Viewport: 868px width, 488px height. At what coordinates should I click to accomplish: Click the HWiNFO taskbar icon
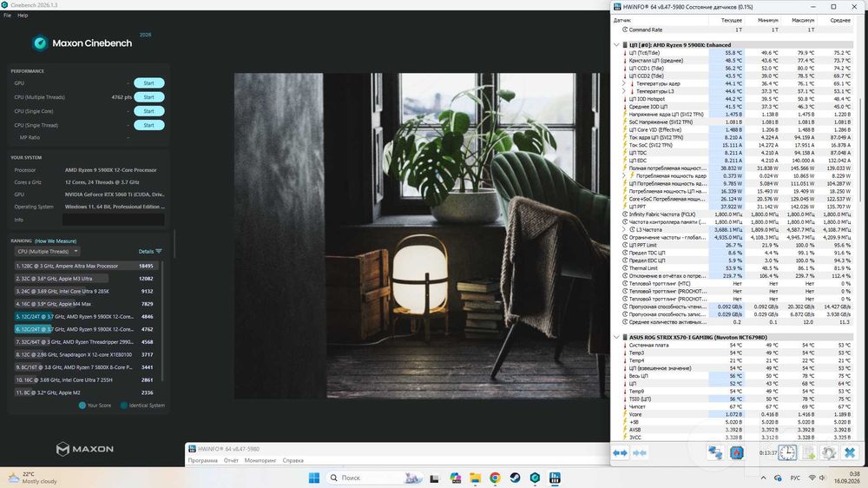(x=555, y=478)
